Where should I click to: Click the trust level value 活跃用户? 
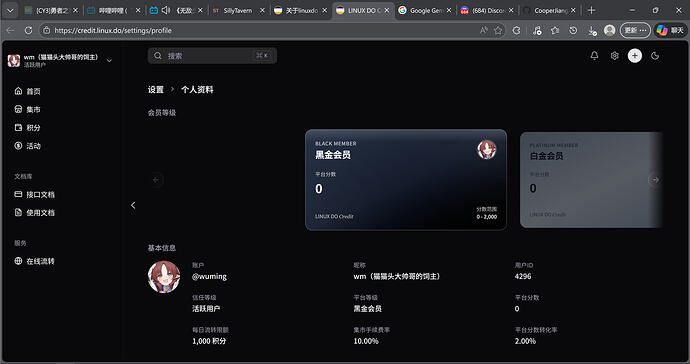[206, 309]
